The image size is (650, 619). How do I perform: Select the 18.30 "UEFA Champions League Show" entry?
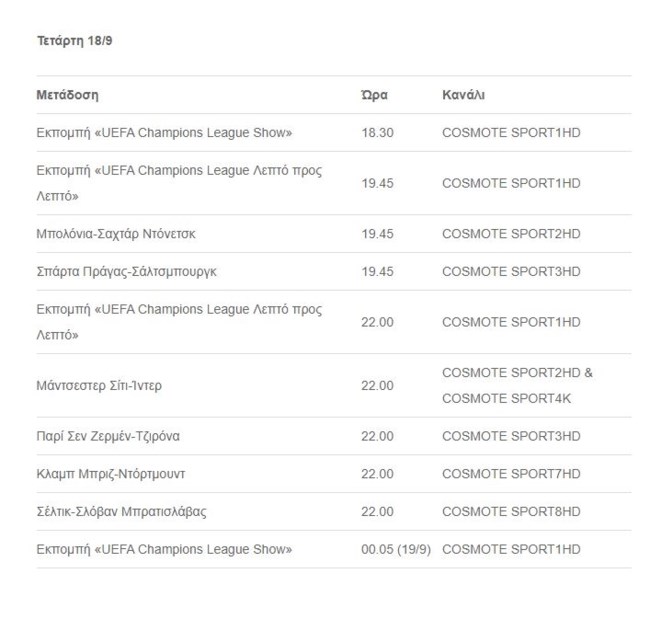click(164, 133)
